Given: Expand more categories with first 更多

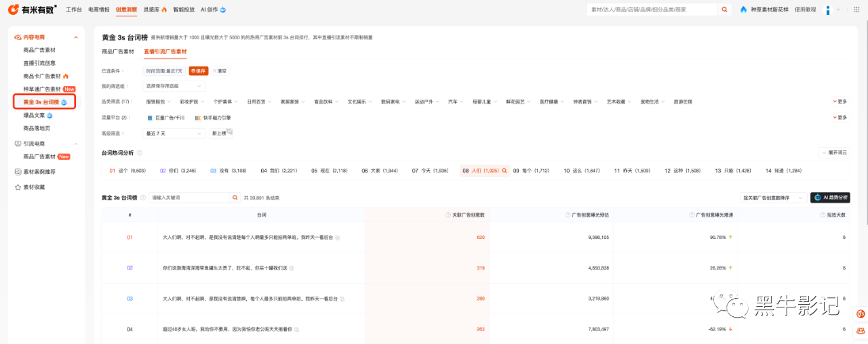Looking at the screenshot, I should (x=840, y=102).
